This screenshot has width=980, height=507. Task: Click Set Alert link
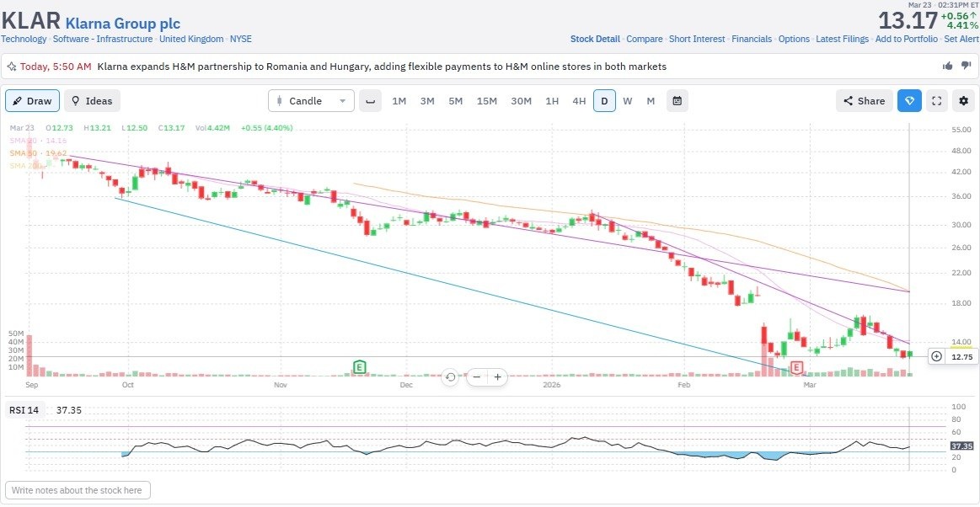tap(961, 39)
